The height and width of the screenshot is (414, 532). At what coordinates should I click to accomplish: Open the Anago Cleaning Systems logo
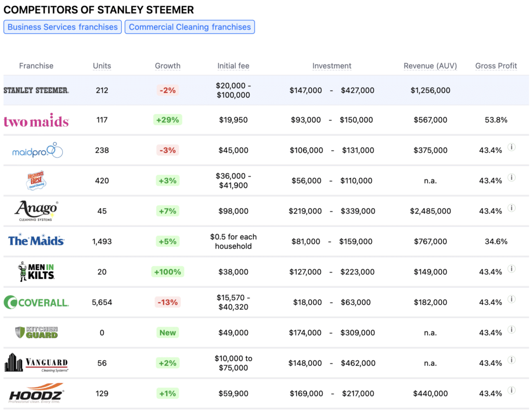tap(36, 211)
